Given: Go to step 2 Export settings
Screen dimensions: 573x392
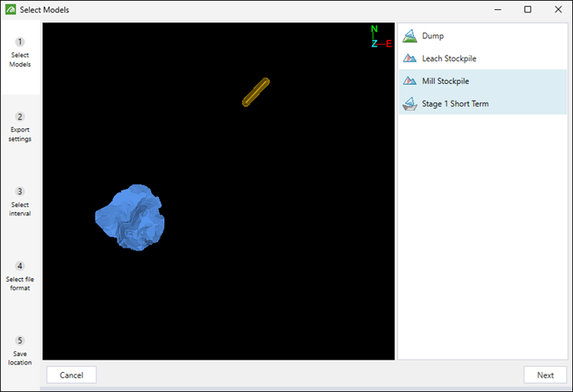Looking at the screenshot, I should tap(20, 127).
